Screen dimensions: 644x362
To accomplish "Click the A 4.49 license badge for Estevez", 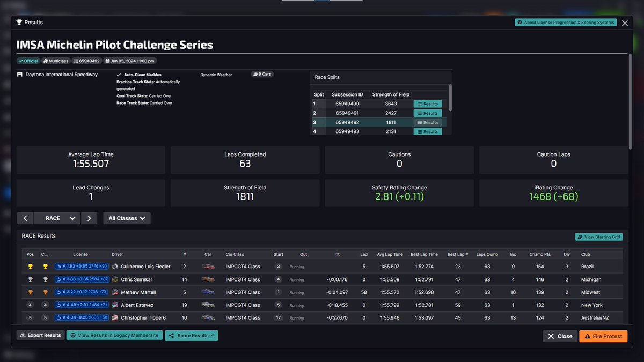I will (82, 305).
